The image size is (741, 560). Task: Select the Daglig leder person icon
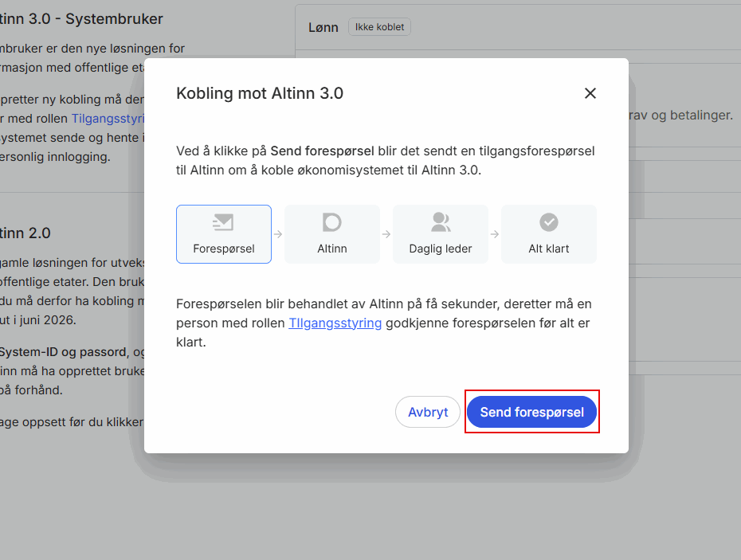coord(440,222)
